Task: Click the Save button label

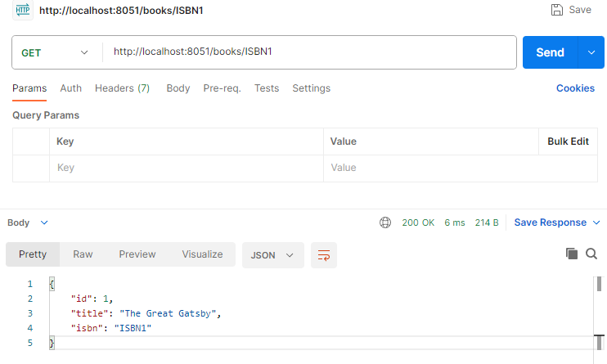Action: pyautogui.click(x=580, y=10)
